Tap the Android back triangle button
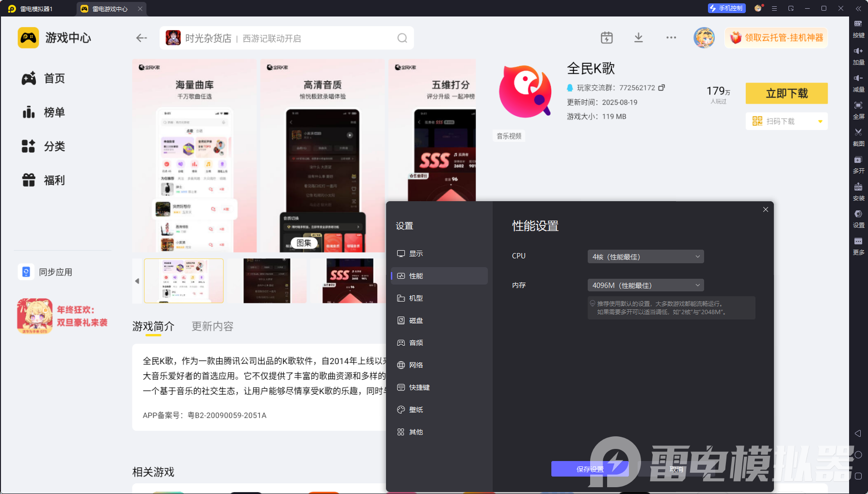 tap(858, 433)
